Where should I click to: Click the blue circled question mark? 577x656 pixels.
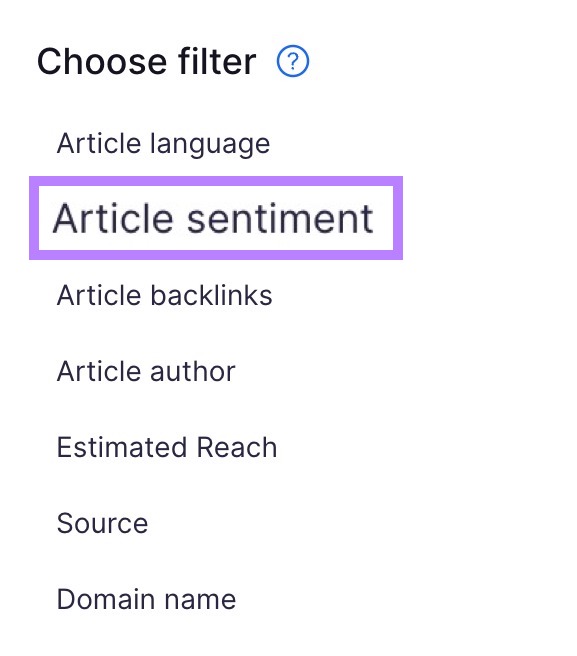tap(292, 61)
